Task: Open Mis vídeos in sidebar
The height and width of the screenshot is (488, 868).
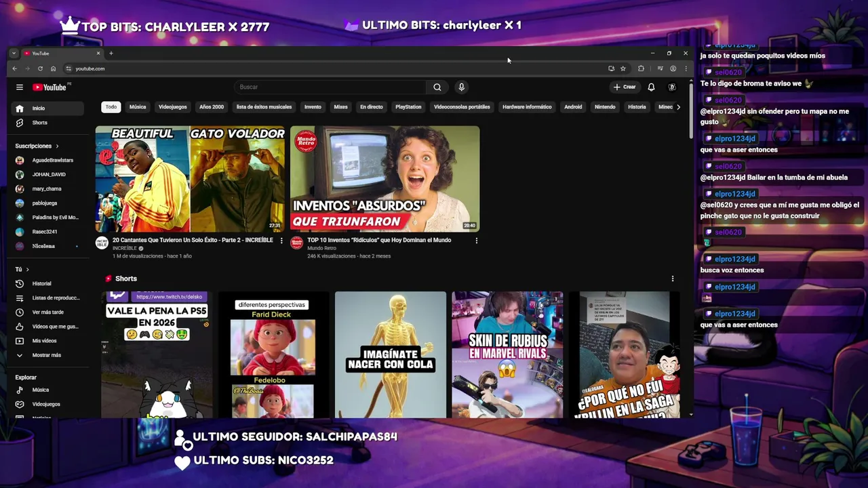Action: point(47,340)
